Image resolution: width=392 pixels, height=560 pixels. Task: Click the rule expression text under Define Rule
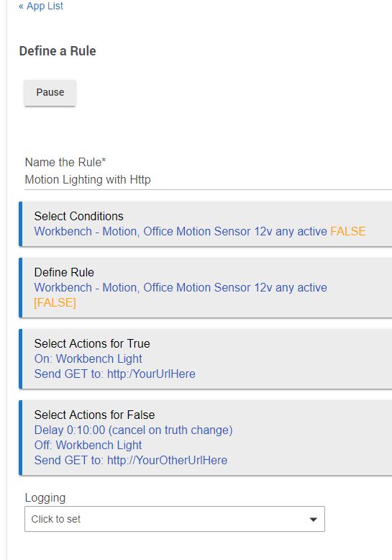(181, 287)
